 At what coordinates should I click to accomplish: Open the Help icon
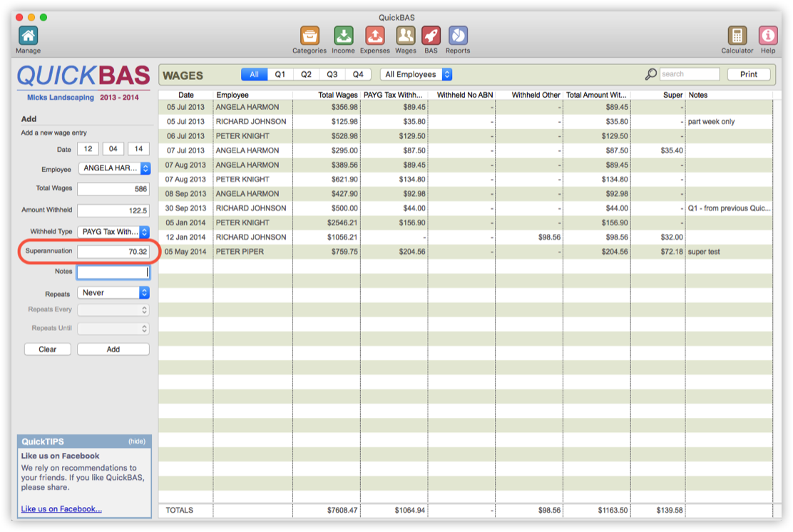[x=768, y=36]
